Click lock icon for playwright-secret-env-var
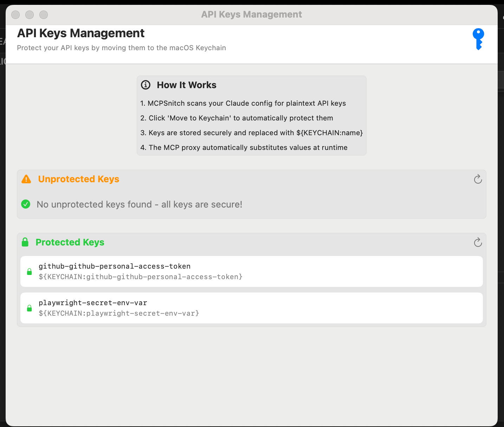The image size is (504, 427). (30, 308)
